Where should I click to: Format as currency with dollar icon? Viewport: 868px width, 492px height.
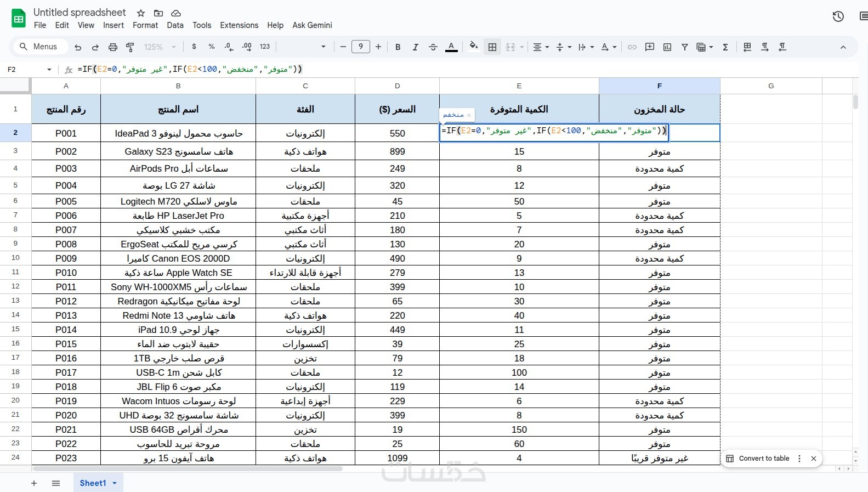pos(194,47)
